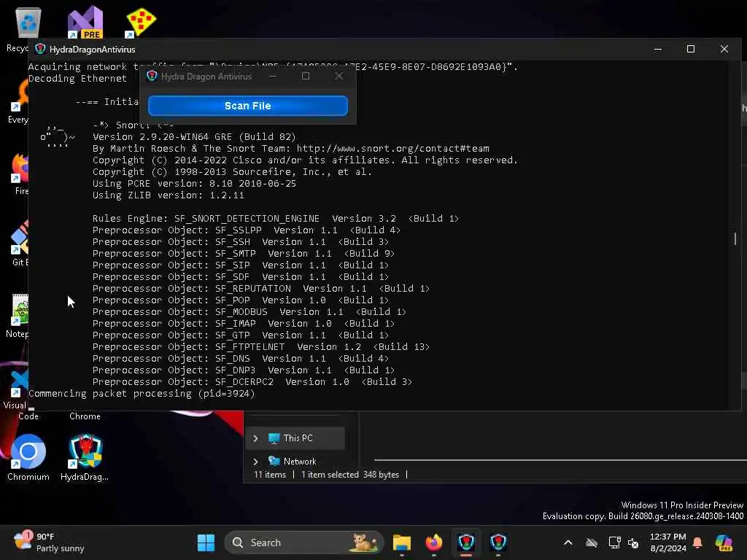The height and width of the screenshot is (560, 747).
Task: Switch to second HydraDragon taskbar app
Action: click(x=498, y=542)
